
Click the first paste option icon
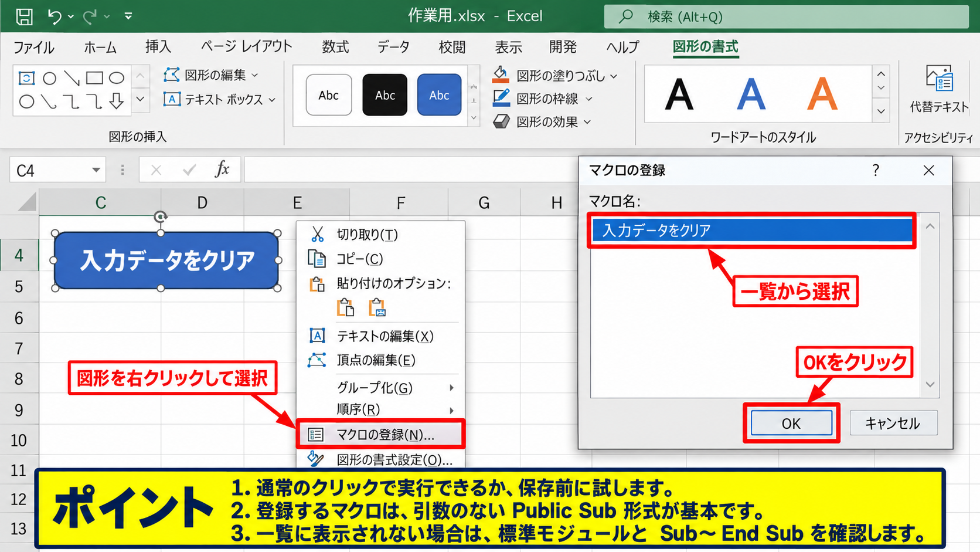click(346, 307)
